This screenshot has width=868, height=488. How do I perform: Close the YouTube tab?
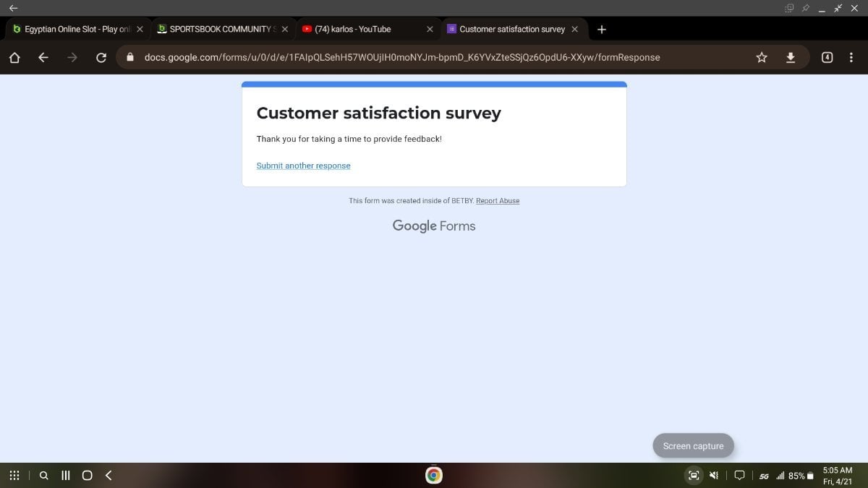click(430, 30)
